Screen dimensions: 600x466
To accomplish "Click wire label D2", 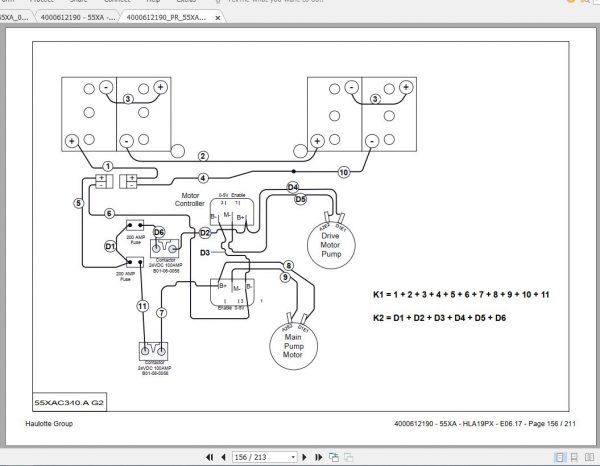I will (205, 233).
